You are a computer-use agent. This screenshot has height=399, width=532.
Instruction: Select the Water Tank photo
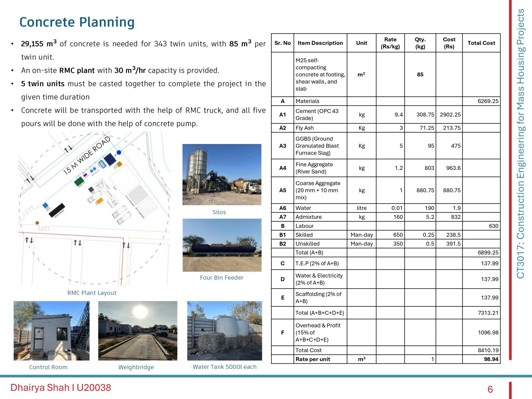pos(224,331)
